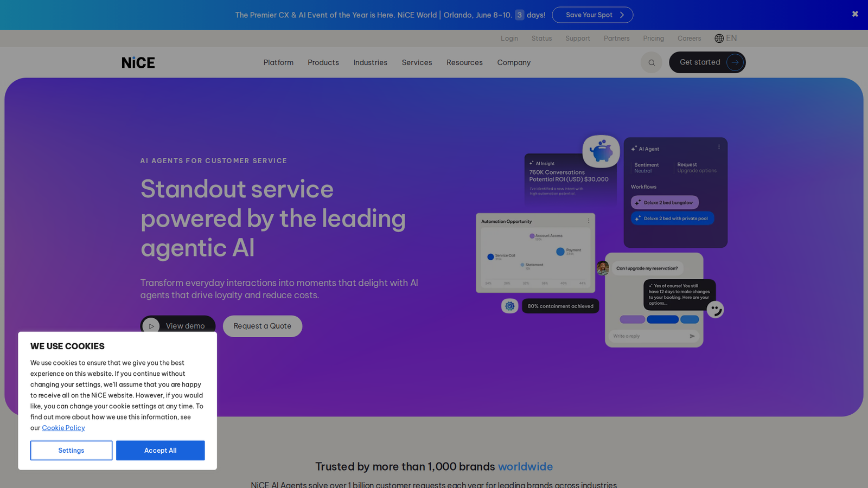Screen dimensions: 868x488
Task: Open the Industries menu
Action: point(371,62)
